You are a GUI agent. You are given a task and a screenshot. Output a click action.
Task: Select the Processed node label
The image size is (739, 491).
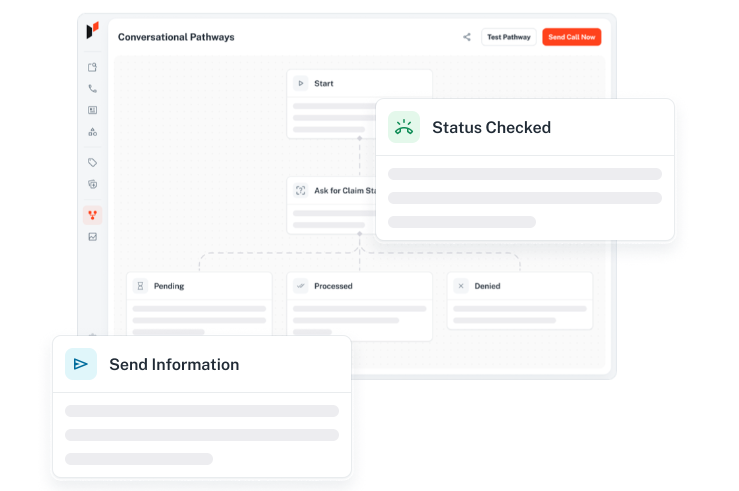click(x=333, y=286)
